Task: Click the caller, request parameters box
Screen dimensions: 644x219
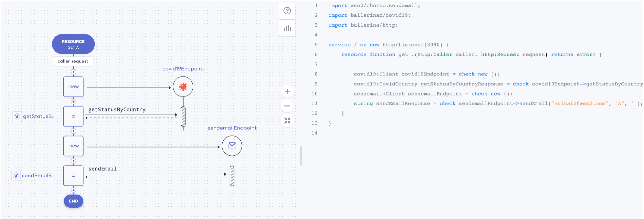Action: tap(73, 61)
